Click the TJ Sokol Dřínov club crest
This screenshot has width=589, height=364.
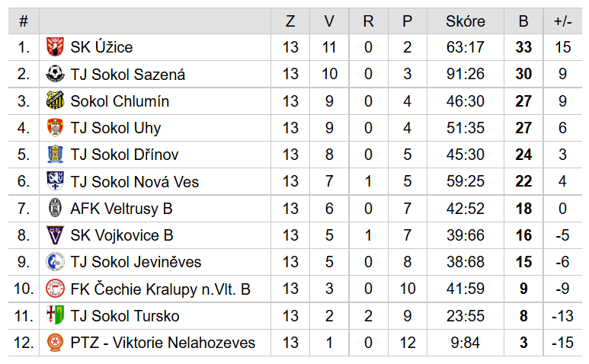pyautogui.click(x=55, y=155)
